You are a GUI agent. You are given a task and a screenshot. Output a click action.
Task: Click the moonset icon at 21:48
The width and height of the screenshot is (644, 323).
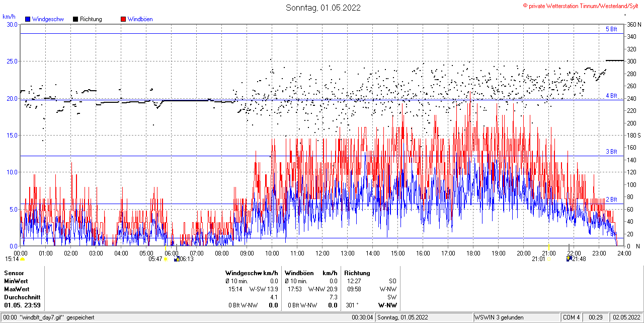click(569, 259)
